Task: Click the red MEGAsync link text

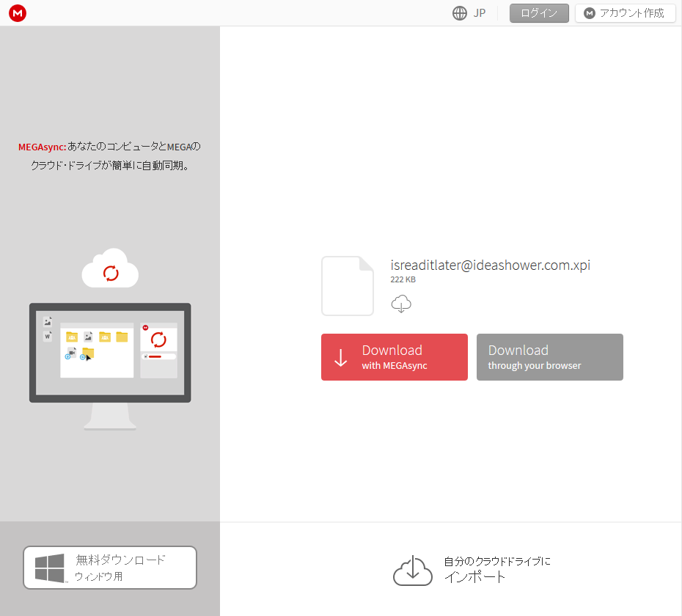Action: pyautogui.click(x=42, y=147)
